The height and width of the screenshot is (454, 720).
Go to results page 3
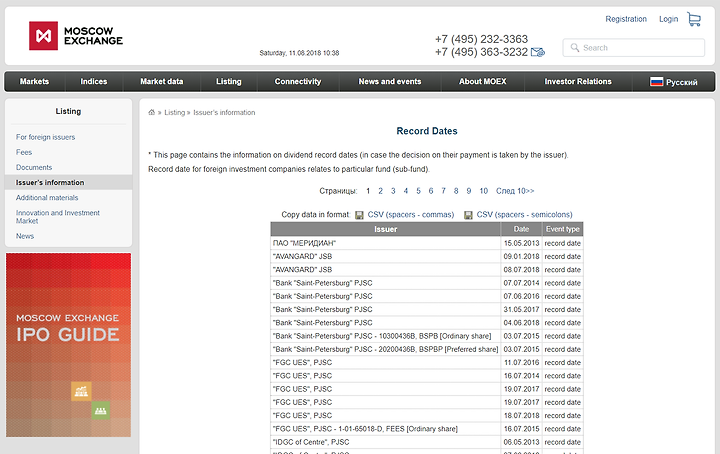[393, 191]
